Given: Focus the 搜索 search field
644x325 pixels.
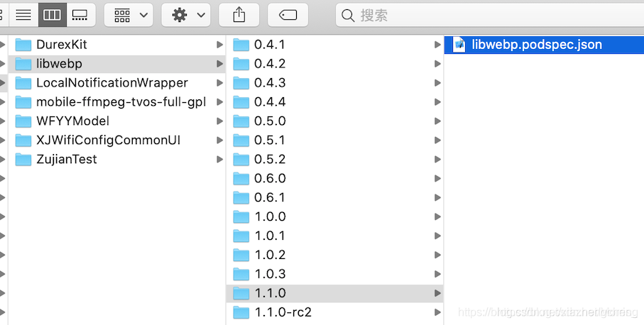Looking at the screenshot, I should pos(490,15).
